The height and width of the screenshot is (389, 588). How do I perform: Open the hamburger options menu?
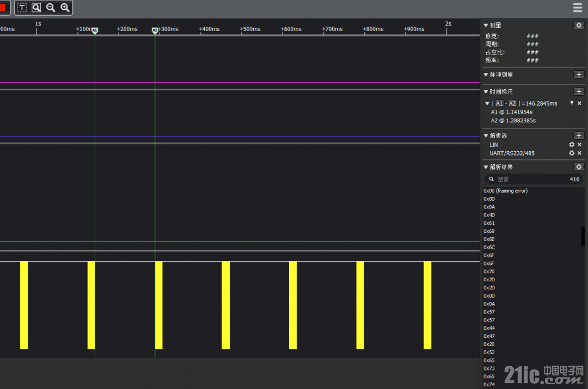(578, 8)
